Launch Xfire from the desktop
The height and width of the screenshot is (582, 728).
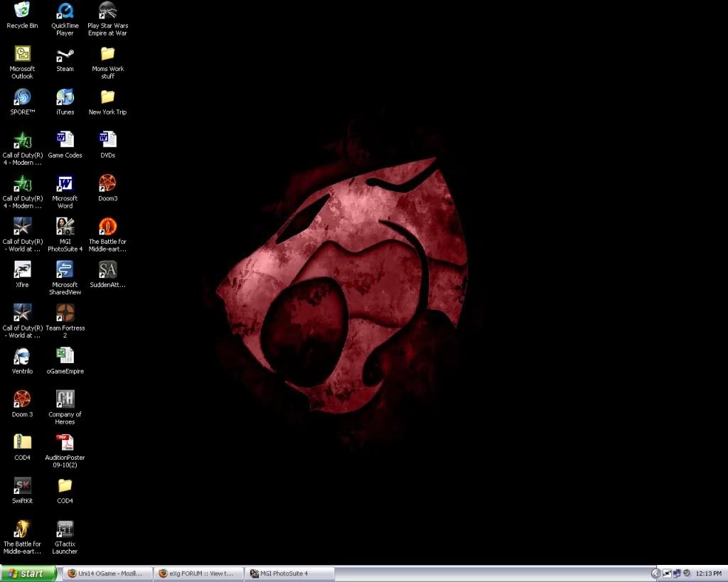pos(22,269)
